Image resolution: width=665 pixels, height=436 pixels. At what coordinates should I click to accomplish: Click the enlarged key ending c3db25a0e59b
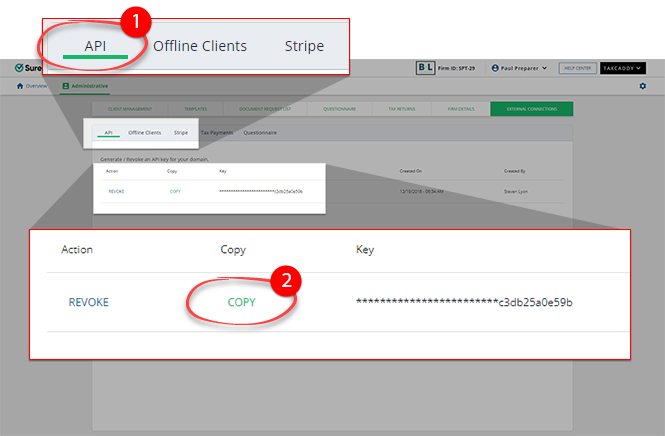point(464,302)
